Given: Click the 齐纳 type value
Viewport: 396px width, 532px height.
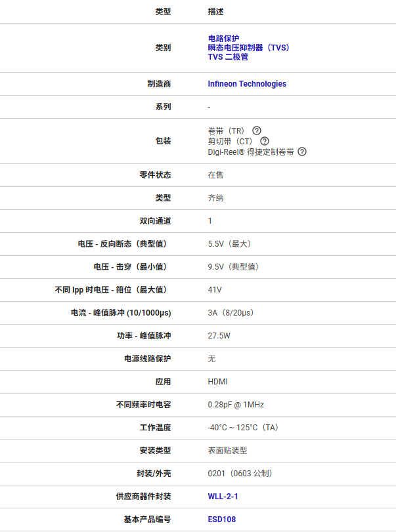Looking at the screenshot, I should coord(215,198).
